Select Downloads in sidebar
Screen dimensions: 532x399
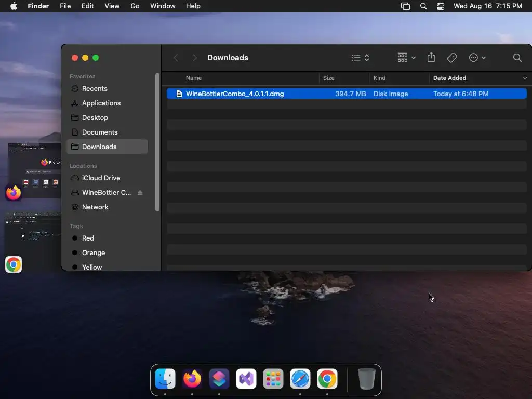tap(107, 147)
